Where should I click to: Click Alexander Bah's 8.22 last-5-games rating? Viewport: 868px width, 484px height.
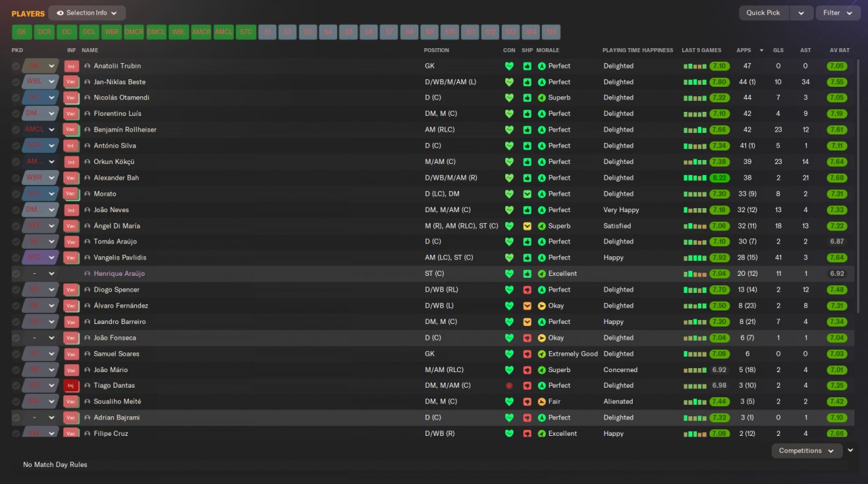(719, 178)
